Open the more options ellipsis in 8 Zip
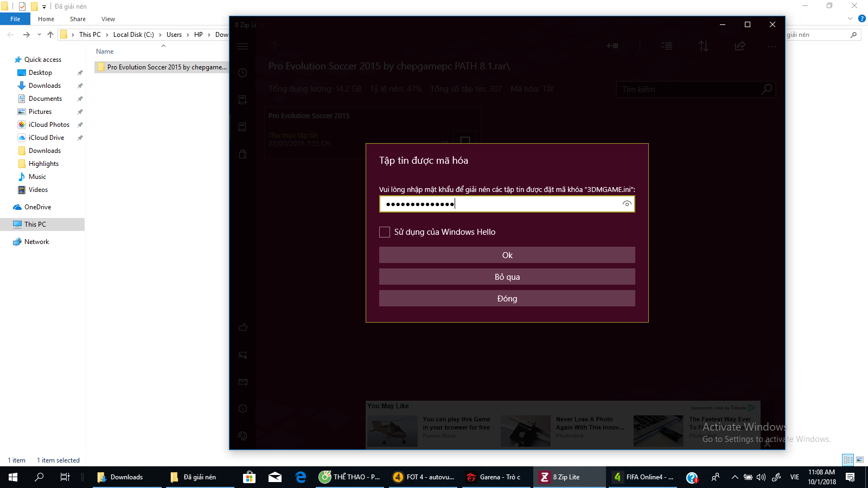Image resolution: width=868 pixels, height=488 pixels. click(x=772, y=46)
